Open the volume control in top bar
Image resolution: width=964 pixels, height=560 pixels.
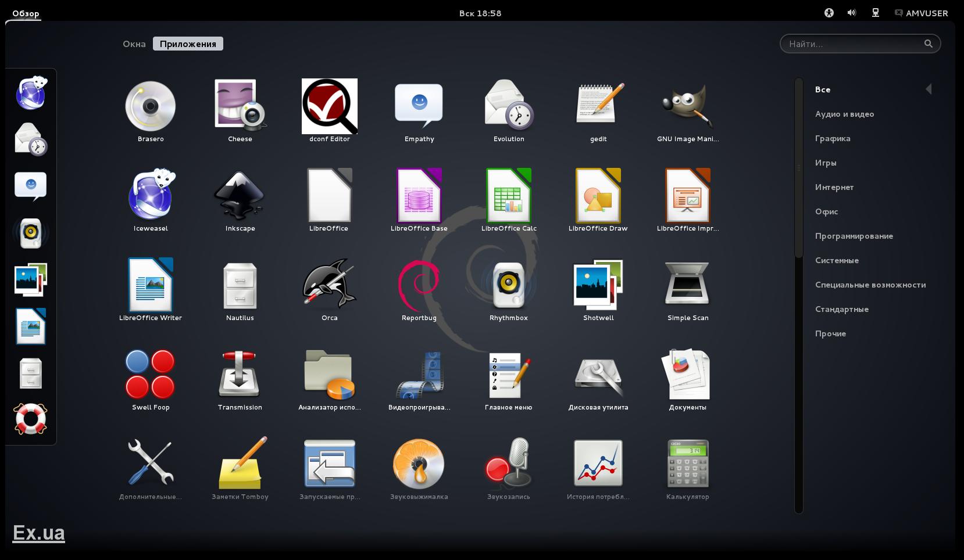click(852, 13)
